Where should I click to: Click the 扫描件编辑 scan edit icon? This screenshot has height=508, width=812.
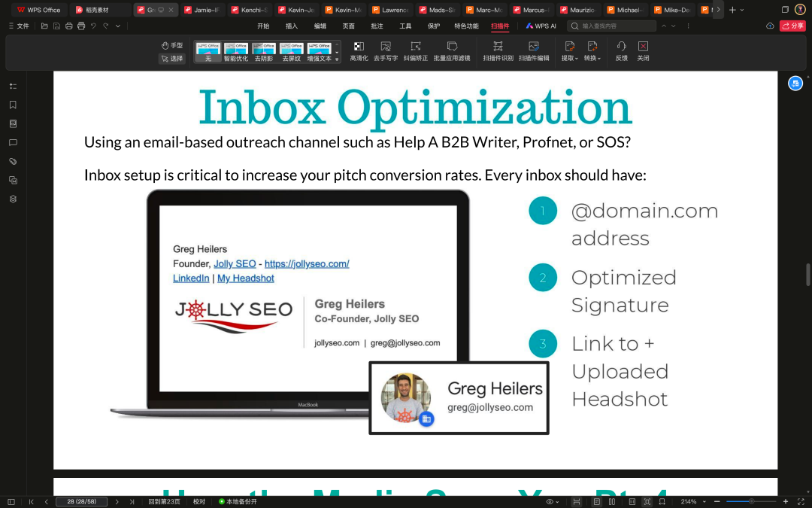pyautogui.click(x=533, y=51)
